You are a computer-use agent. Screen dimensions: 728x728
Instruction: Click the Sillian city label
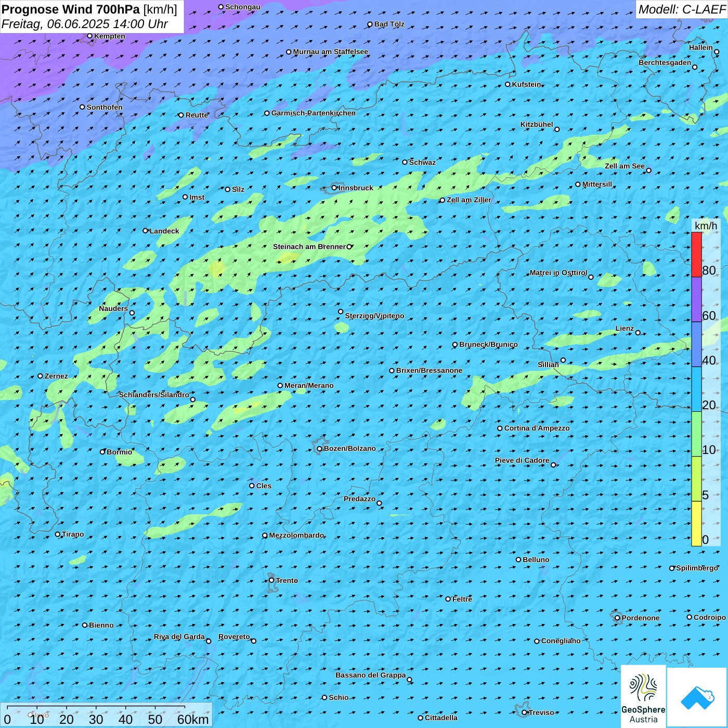coord(548,365)
